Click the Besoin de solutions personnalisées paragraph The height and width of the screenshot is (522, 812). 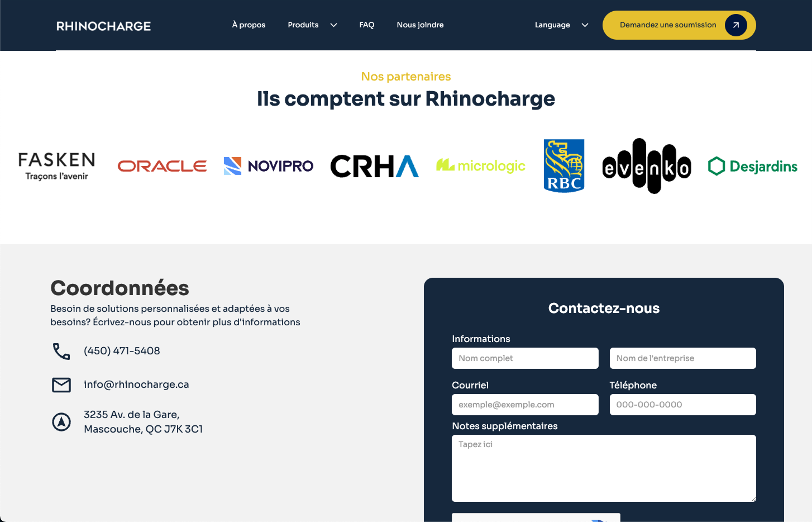pyautogui.click(x=175, y=315)
